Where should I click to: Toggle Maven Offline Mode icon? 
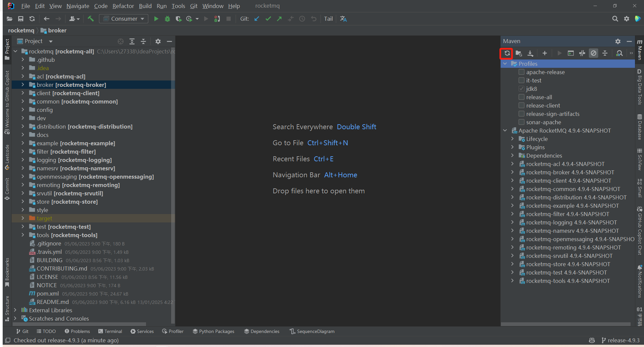point(582,53)
